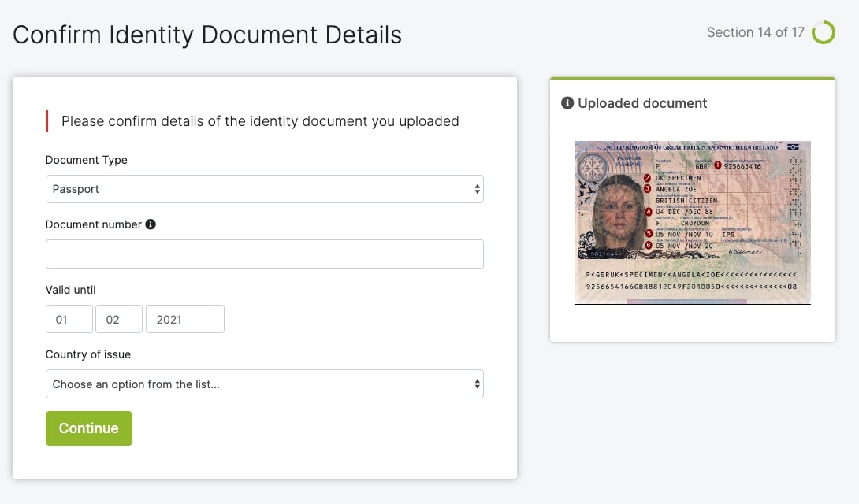Select the Valid until year field
Viewport: 859px width, 504px height.
click(185, 319)
